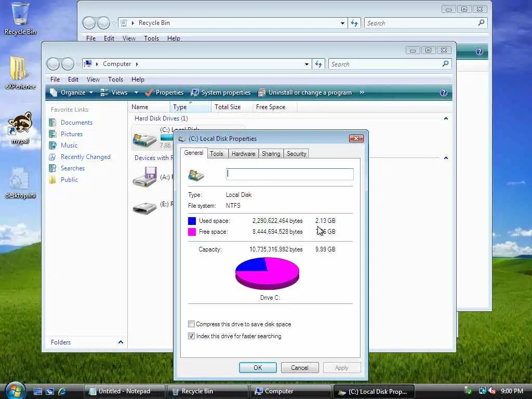Switch to the Sharing tab

click(271, 154)
